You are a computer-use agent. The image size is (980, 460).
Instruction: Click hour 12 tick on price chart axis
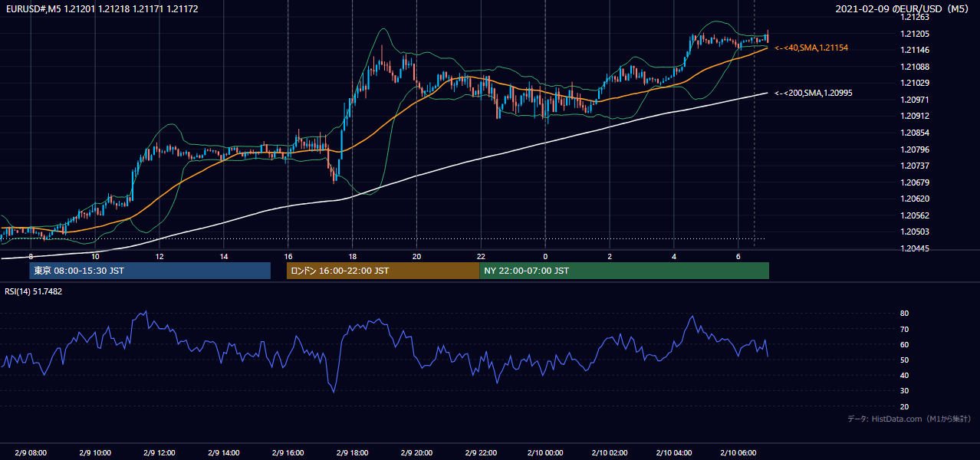pyautogui.click(x=159, y=256)
